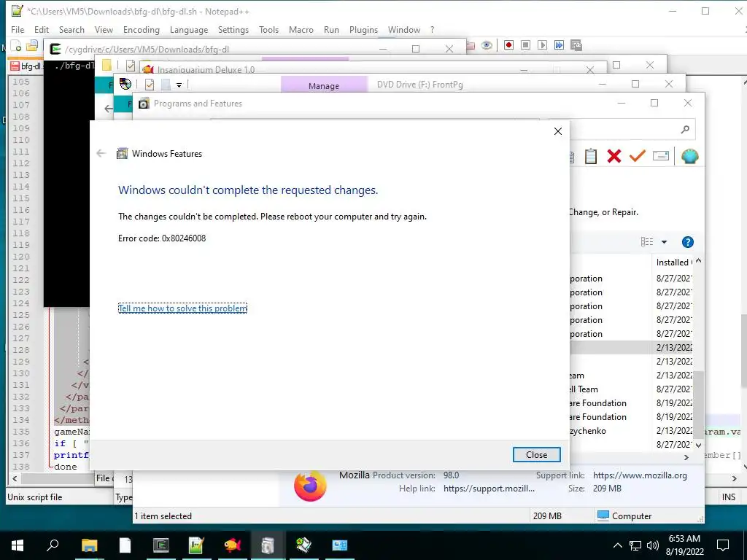
Task: Open Windows search from the taskbar
Action: [x=53, y=545]
